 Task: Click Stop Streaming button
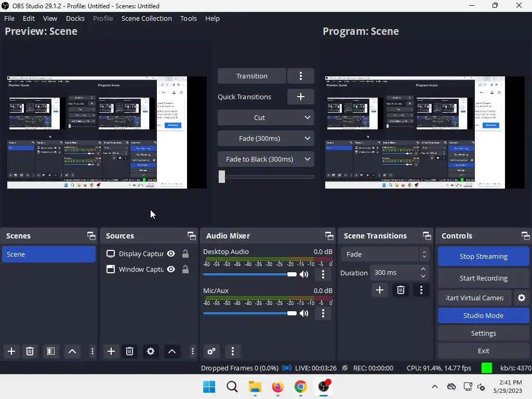pos(483,257)
